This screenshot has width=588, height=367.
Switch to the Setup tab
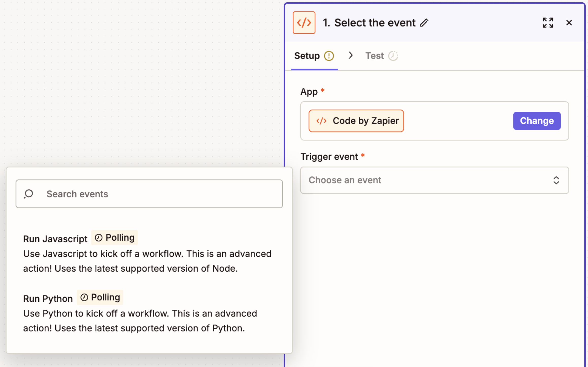click(x=307, y=56)
